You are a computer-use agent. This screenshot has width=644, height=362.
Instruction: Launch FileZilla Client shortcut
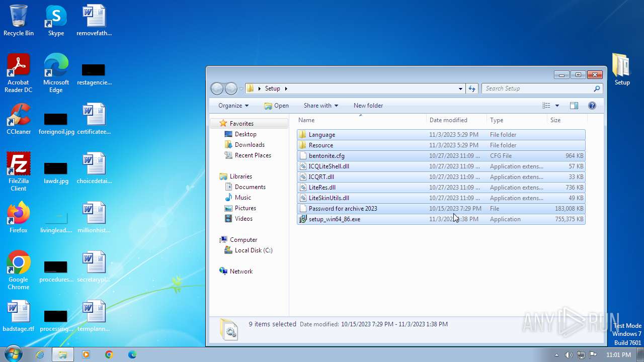point(19,171)
